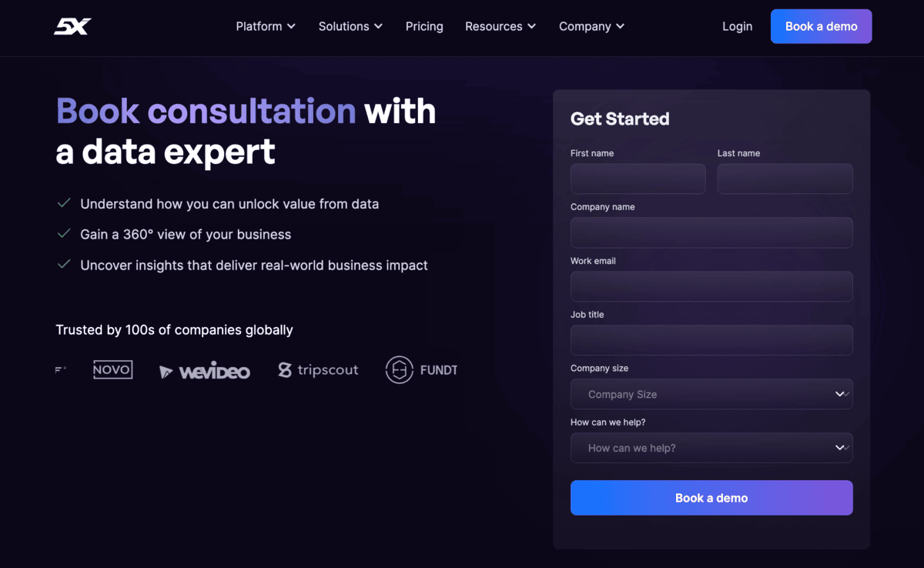Open the Resources menu
Viewport: 924px width, 568px height.
[500, 26]
